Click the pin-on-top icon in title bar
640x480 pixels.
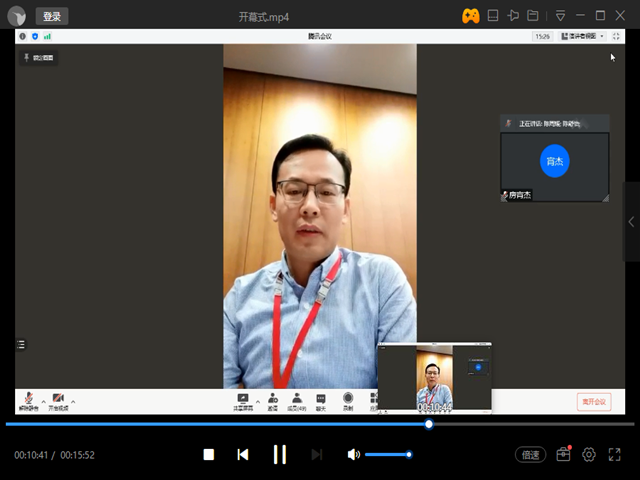point(513,15)
